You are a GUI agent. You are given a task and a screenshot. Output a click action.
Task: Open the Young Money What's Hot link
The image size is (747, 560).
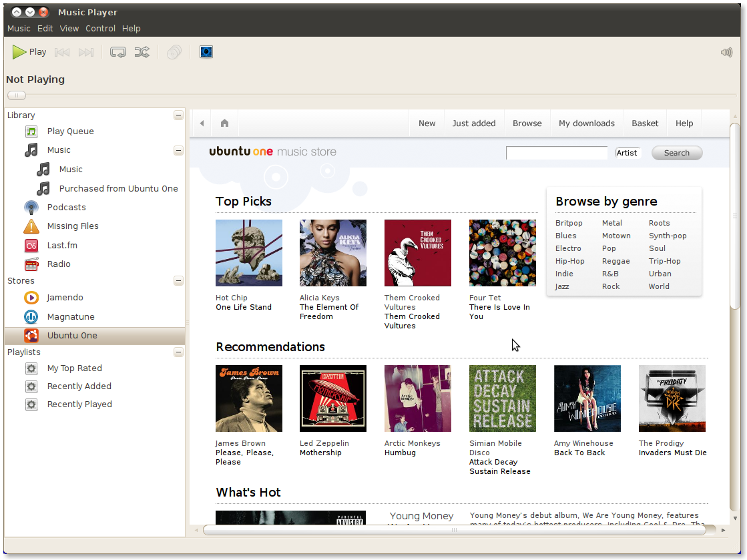421,516
